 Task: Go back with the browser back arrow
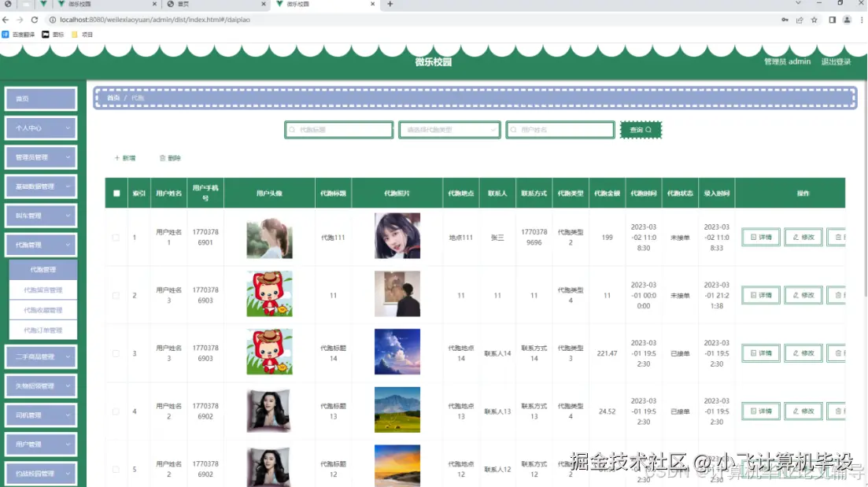tap(6, 20)
